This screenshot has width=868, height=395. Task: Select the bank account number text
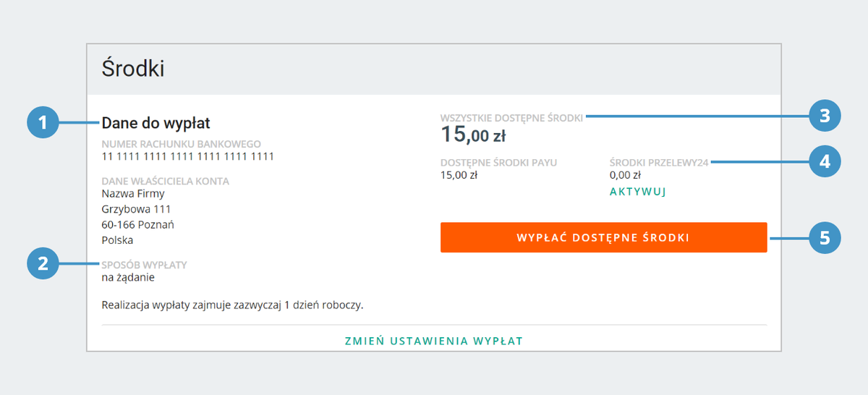[188, 156]
